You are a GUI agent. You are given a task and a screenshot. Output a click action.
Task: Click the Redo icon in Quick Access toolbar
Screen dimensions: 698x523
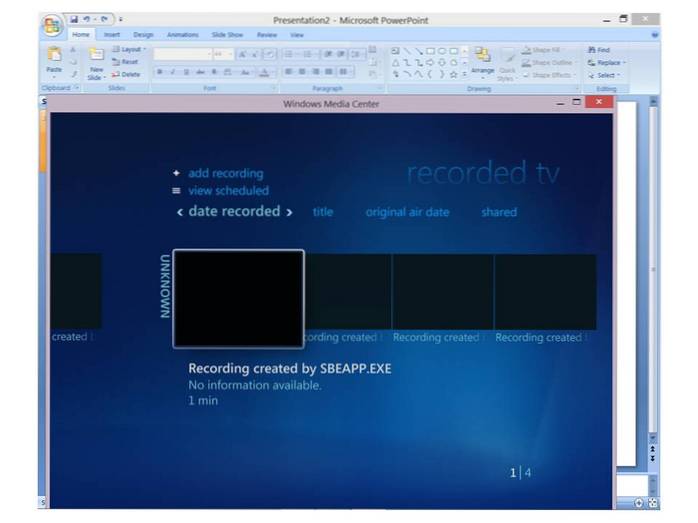tap(104, 20)
